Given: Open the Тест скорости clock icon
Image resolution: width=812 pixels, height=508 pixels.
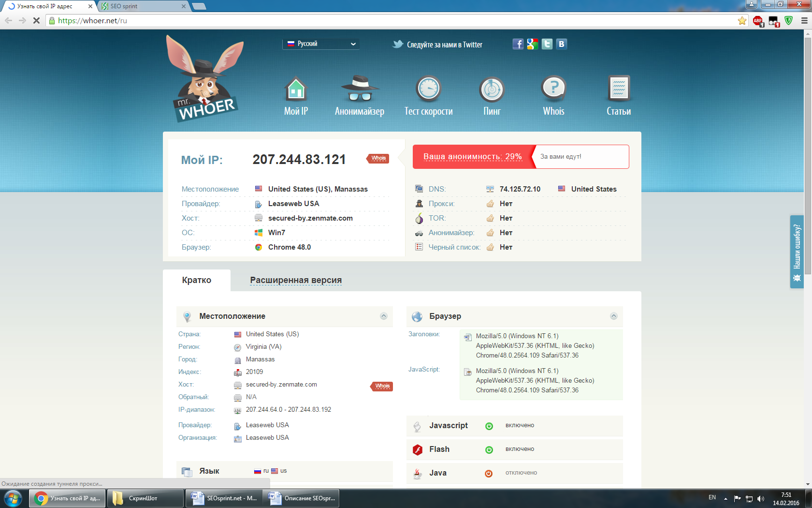Looking at the screenshot, I should pos(428,89).
